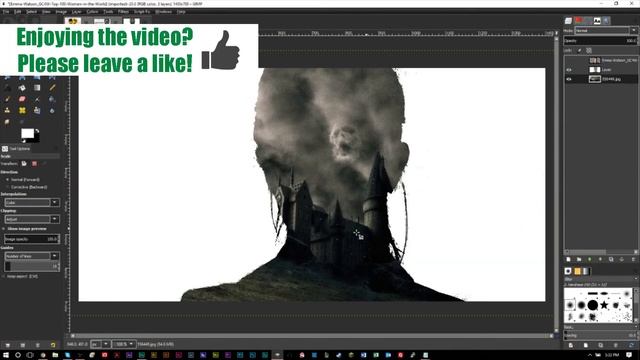Open the Edit menu
This screenshot has height=360, width=640.
click(x=18, y=12)
